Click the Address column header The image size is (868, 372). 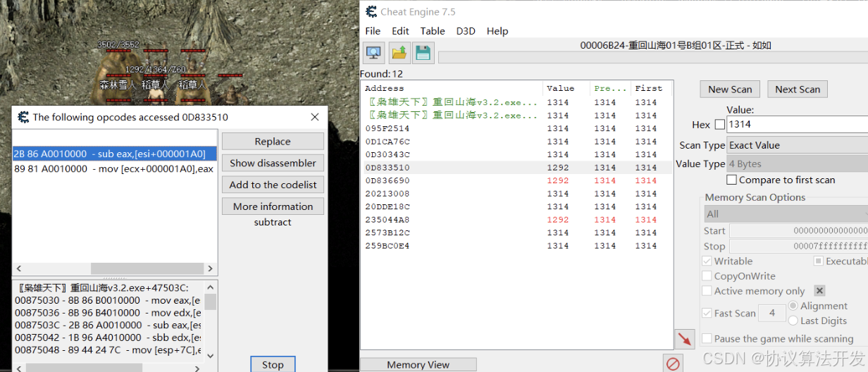(452, 88)
